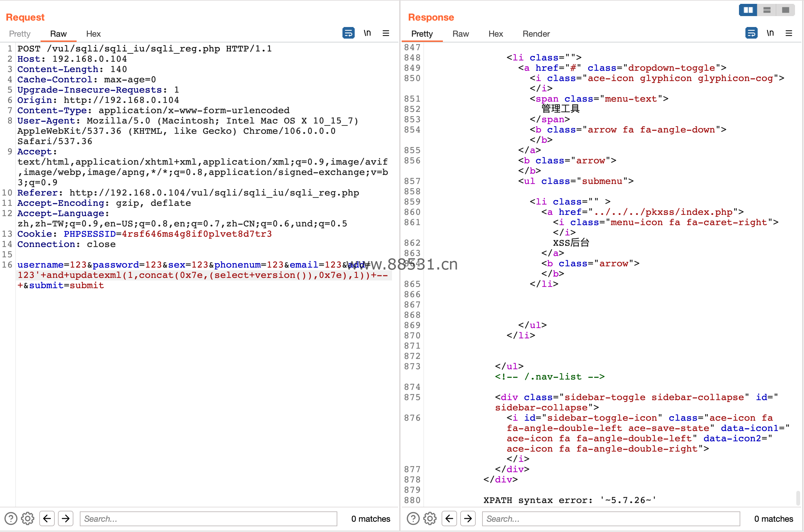804x532 pixels.
Task: Click the Content-Type header line
Action: [154, 110]
